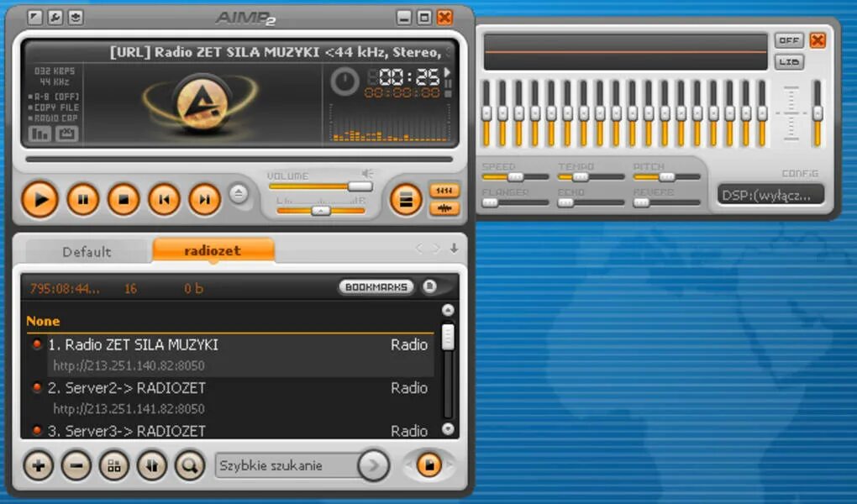This screenshot has width=857, height=504.
Task: Toggle the equalizer panel button
Action: pos(444,190)
